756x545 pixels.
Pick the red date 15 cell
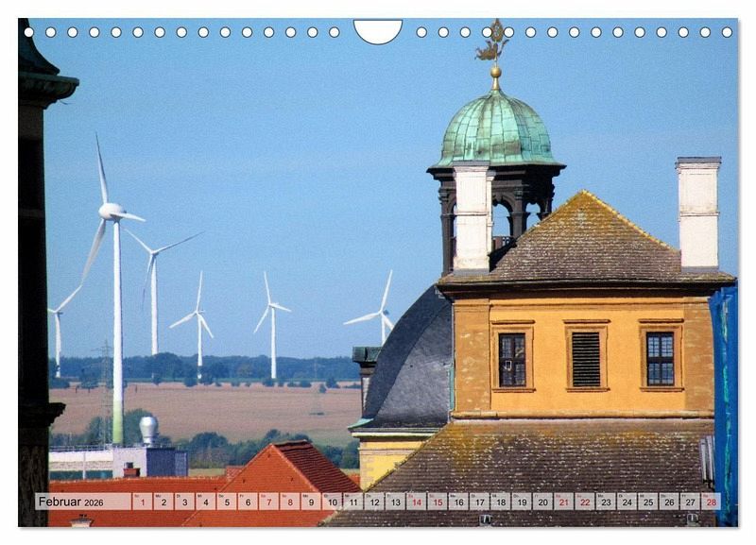(x=438, y=502)
